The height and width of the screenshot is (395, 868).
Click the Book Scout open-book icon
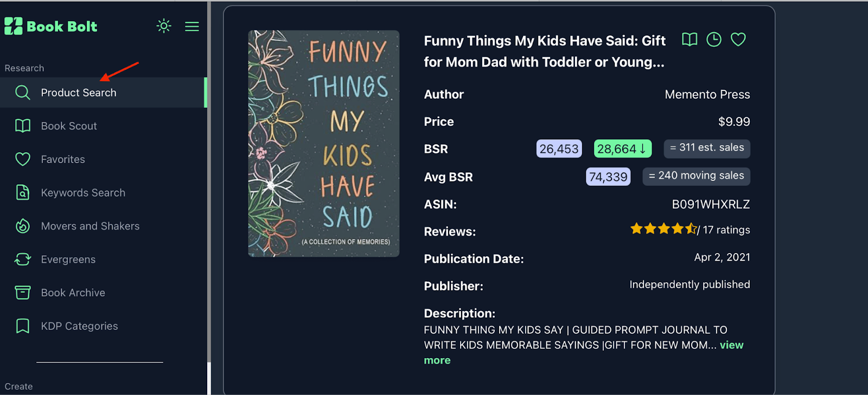tap(23, 126)
